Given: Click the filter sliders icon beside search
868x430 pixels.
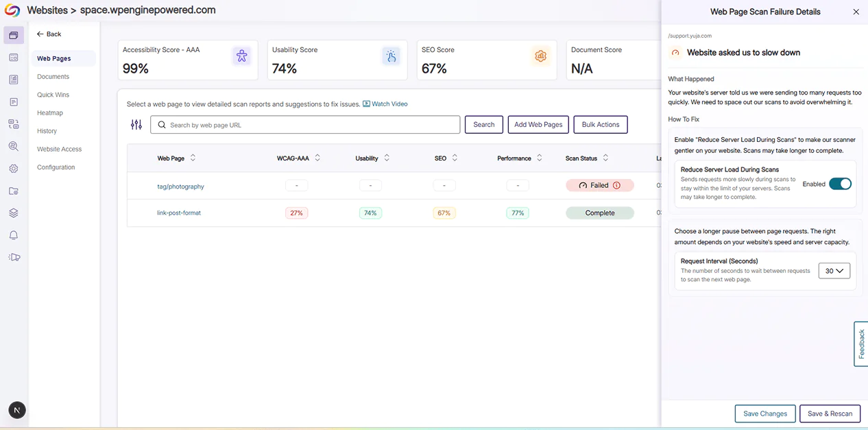Looking at the screenshot, I should (x=136, y=125).
